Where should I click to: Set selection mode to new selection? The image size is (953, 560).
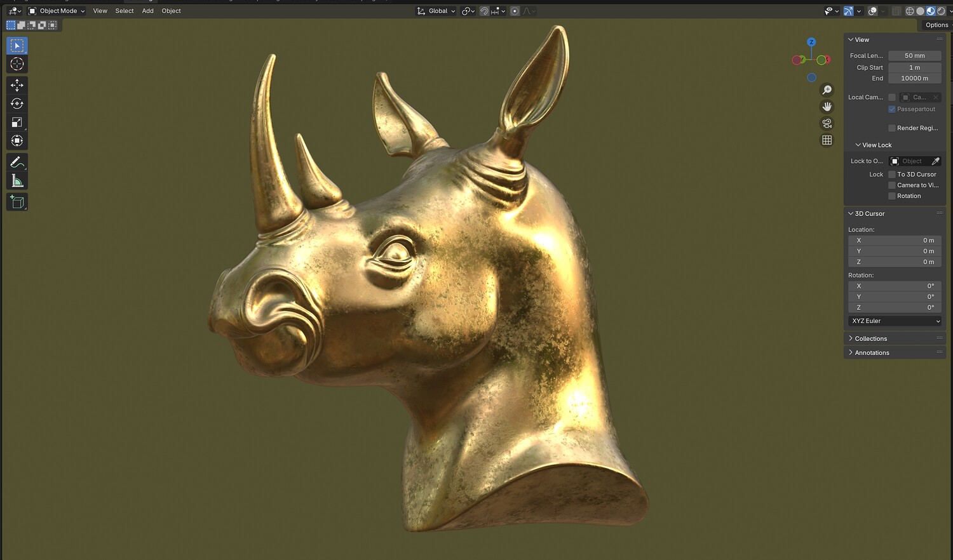click(x=11, y=25)
